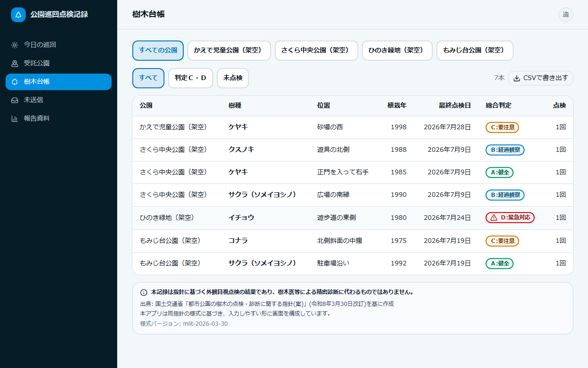Click the 2026年7月28日 inspection date

(x=447, y=127)
